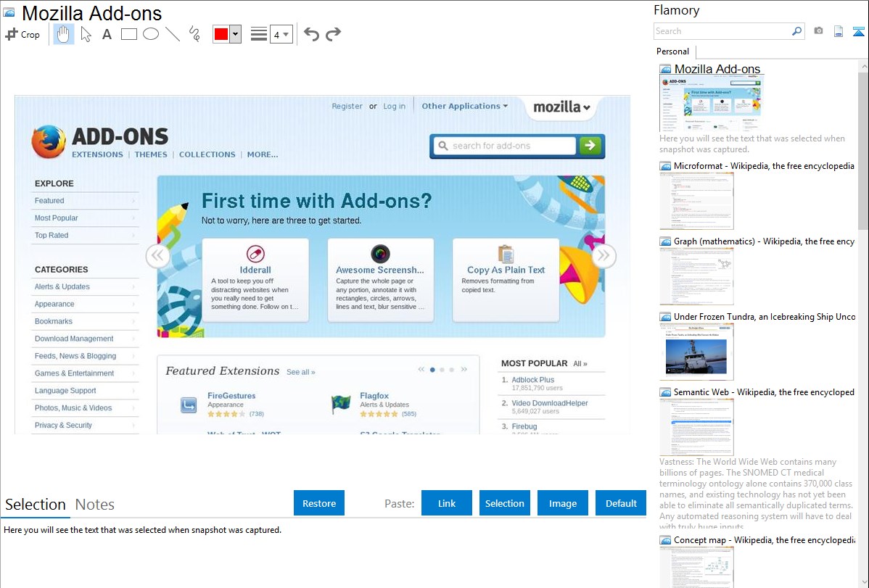Viewport: 869px width, 588px height.
Task: Redo the last undone action
Action: pyautogui.click(x=333, y=34)
